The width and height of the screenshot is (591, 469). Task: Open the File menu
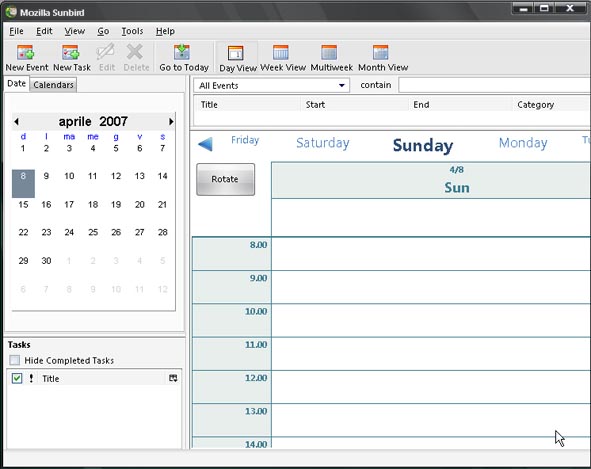click(16, 31)
